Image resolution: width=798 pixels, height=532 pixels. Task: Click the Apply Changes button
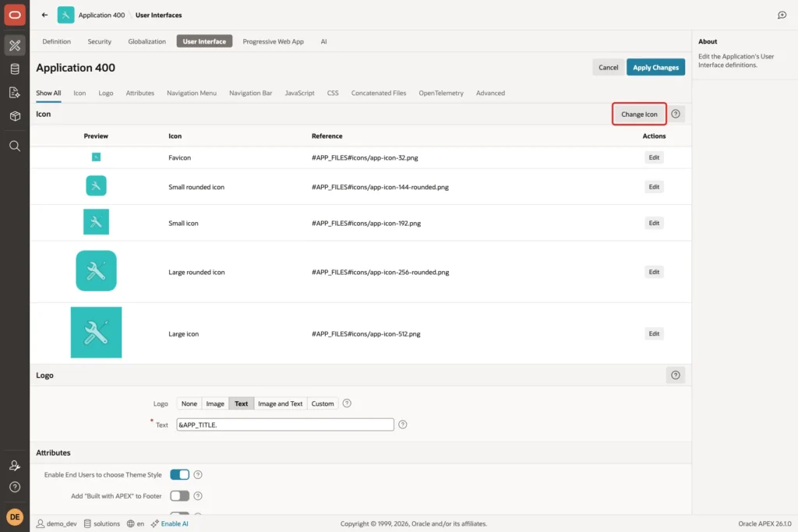click(x=655, y=67)
